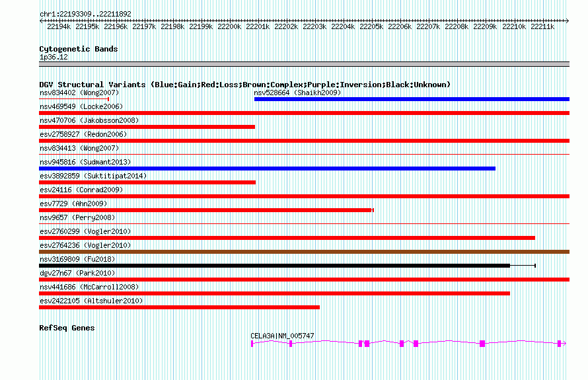
Task: Select the brown complex bar of esv2764236
Action: pyautogui.click(x=304, y=252)
